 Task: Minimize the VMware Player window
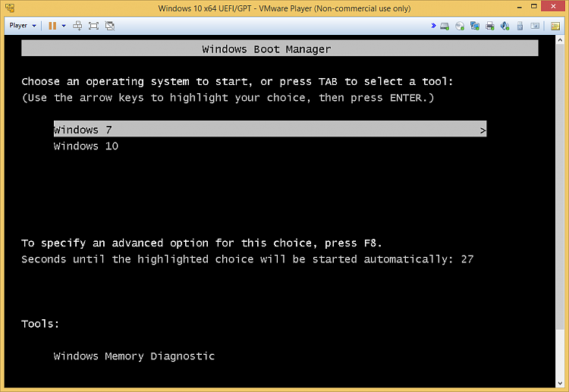pos(519,7)
